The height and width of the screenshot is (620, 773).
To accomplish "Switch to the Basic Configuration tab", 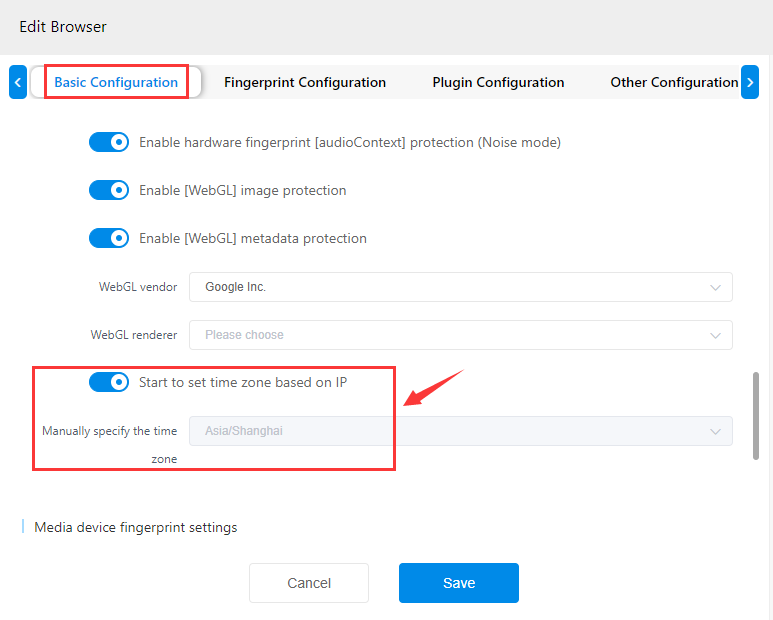I will 116,82.
